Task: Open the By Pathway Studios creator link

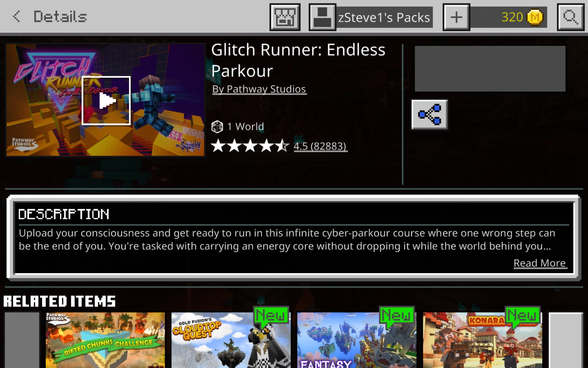Action: point(259,89)
